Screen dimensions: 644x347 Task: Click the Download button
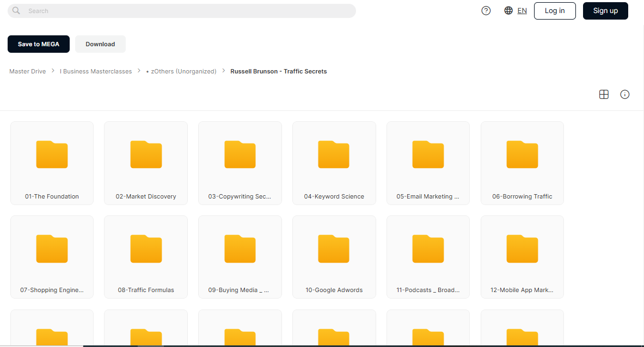tap(100, 44)
